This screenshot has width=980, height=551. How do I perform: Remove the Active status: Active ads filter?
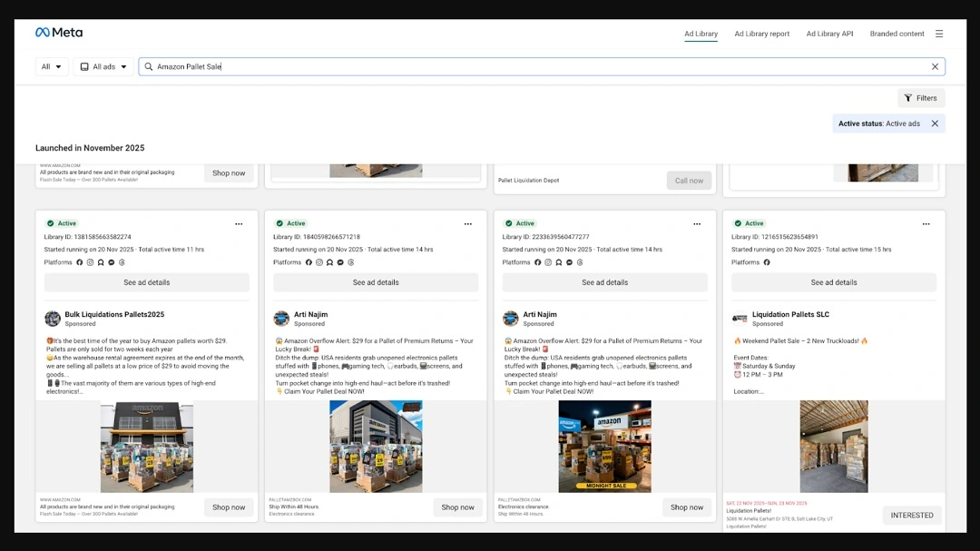[x=935, y=123]
